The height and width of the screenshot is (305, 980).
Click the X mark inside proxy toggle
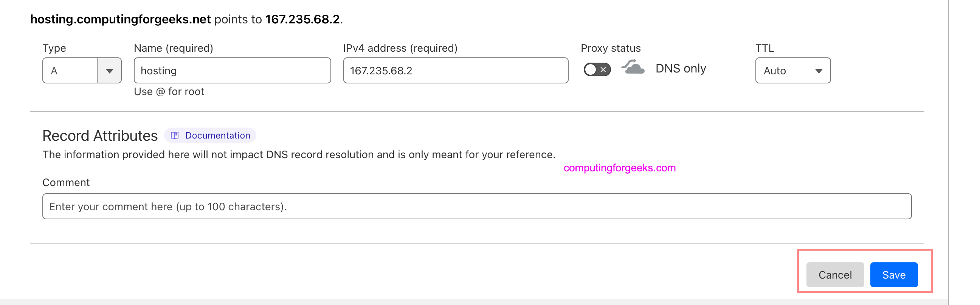tap(603, 69)
